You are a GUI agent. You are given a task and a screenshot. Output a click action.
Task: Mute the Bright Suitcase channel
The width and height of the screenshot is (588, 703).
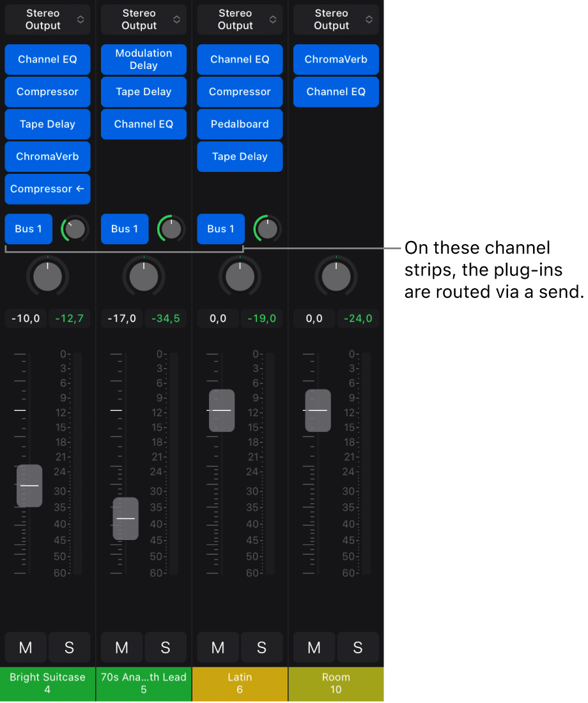click(x=26, y=648)
